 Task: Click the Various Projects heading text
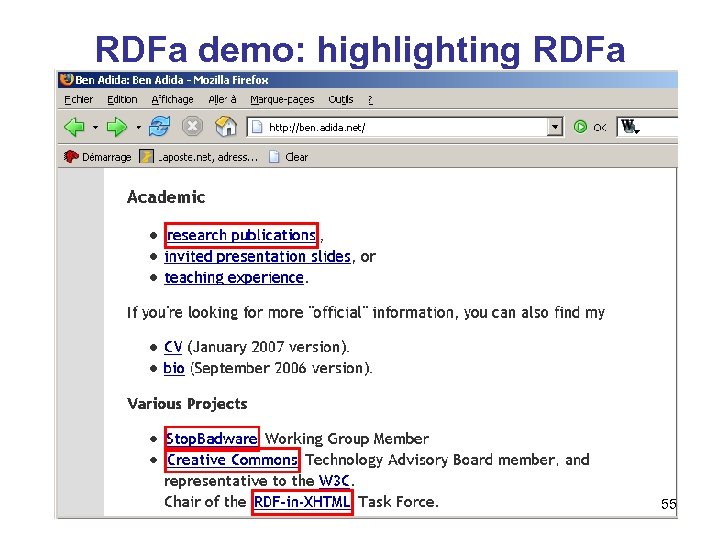(x=187, y=404)
